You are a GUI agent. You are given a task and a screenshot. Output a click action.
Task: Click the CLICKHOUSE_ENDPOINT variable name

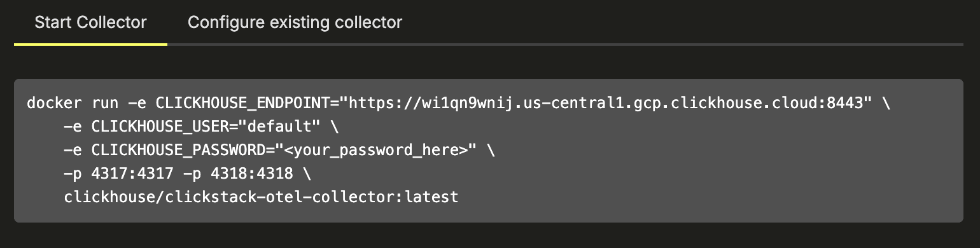click(243, 103)
